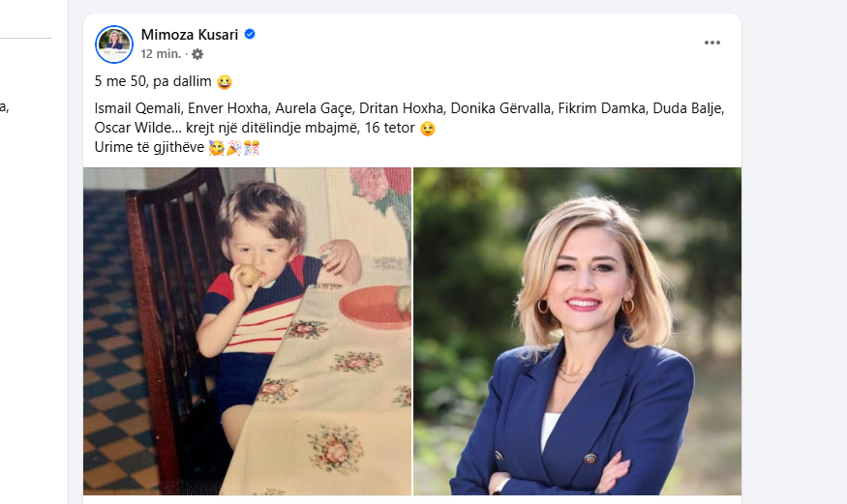Open Mimoza Kusari's round profile avatar

pos(114,44)
